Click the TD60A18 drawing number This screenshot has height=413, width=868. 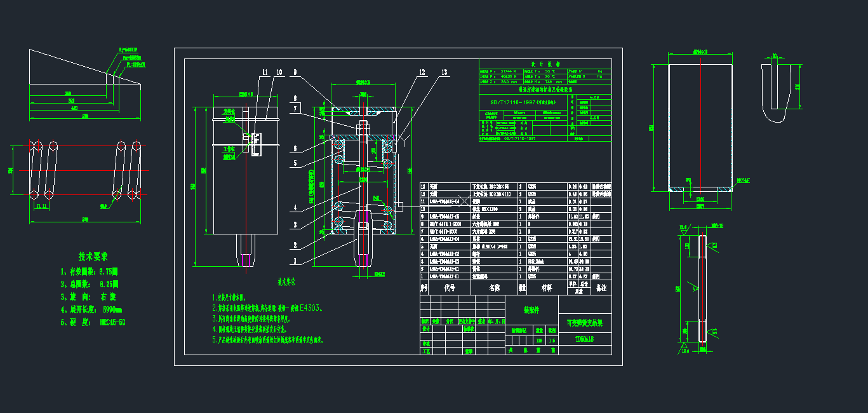584,340
